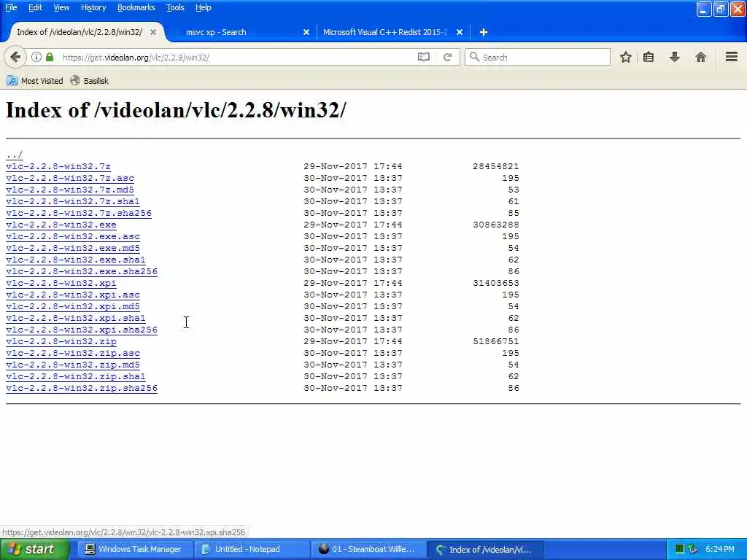
Task: Open the Basilisk bookmark
Action: point(90,81)
